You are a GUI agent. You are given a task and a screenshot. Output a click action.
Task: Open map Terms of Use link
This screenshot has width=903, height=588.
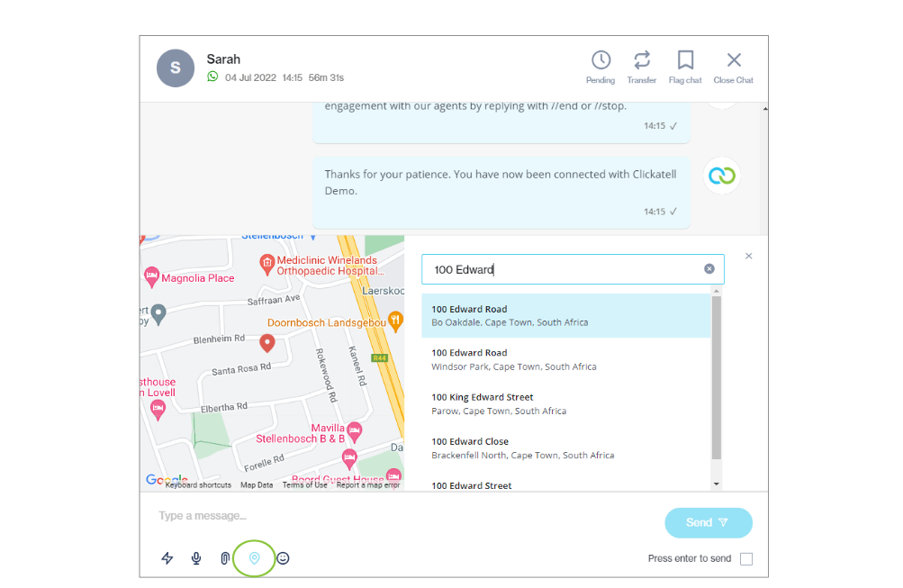(304, 485)
